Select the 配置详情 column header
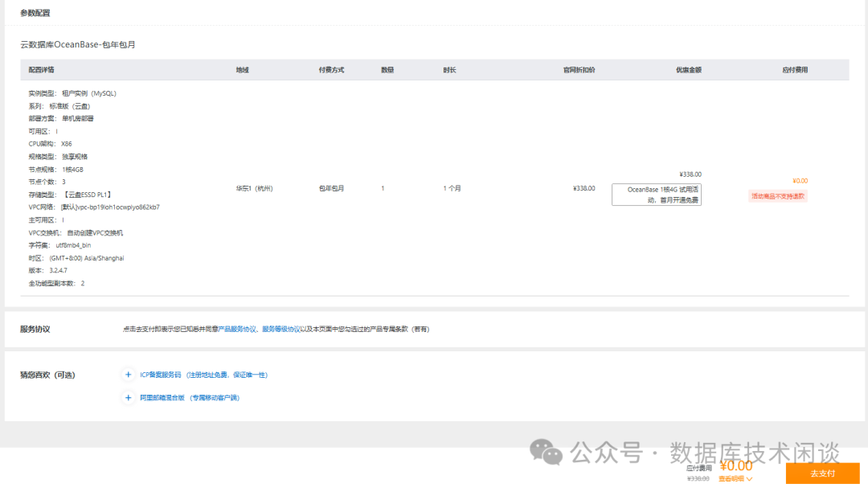This screenshot has width=868, height=488. click(x=42, y=70)
